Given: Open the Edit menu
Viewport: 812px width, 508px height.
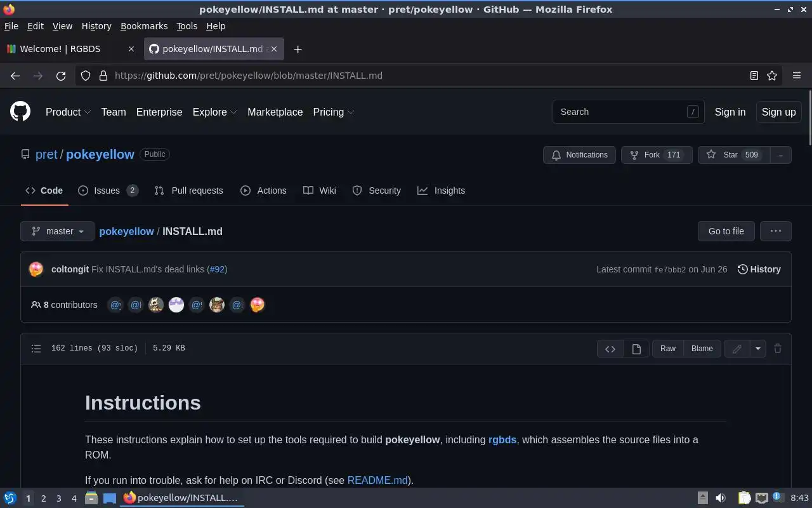Looking at the screenshot, I should pyautogui.click(x=36, y=26).
